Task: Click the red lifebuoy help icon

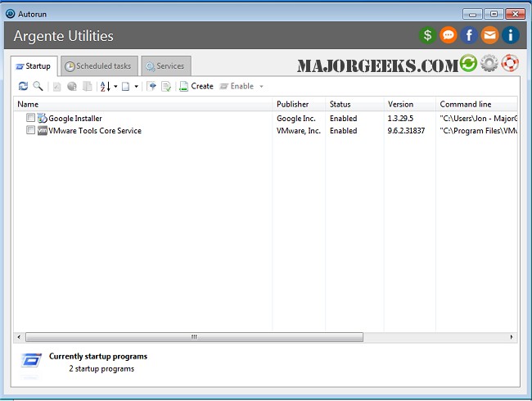Action: 510,63
